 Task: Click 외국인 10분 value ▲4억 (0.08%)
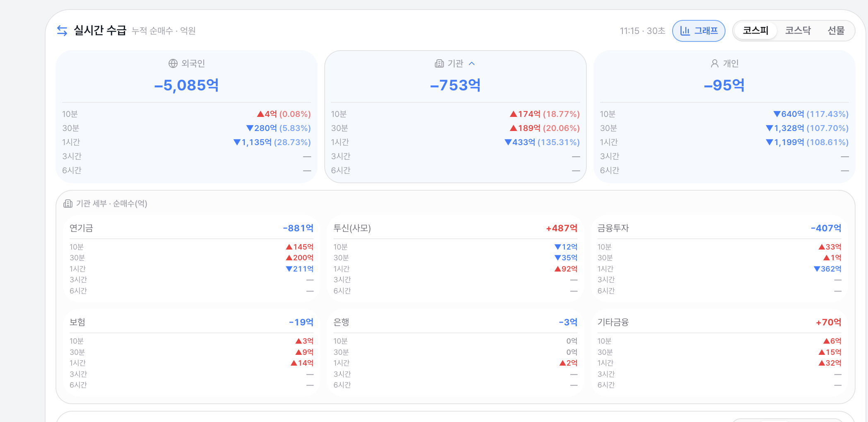[284, 114]
